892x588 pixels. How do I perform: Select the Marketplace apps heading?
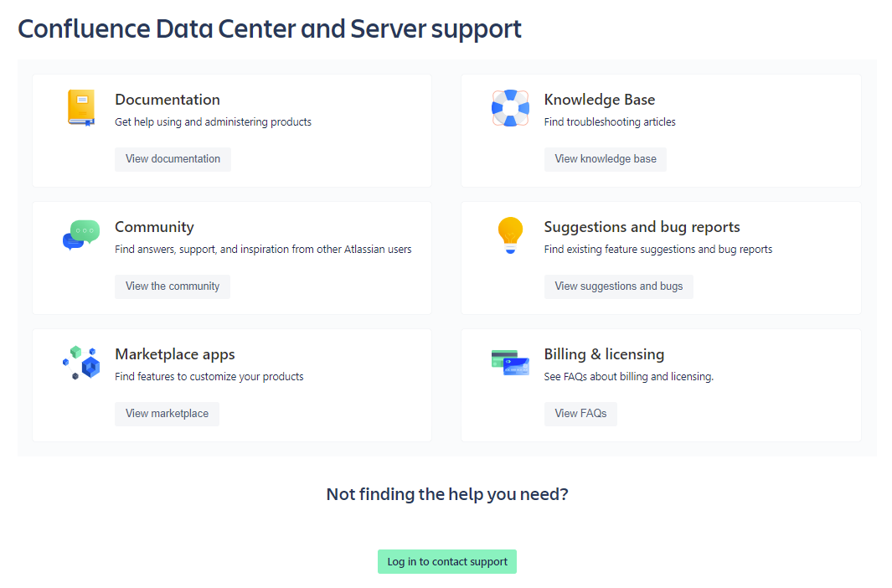coord(175,354)
